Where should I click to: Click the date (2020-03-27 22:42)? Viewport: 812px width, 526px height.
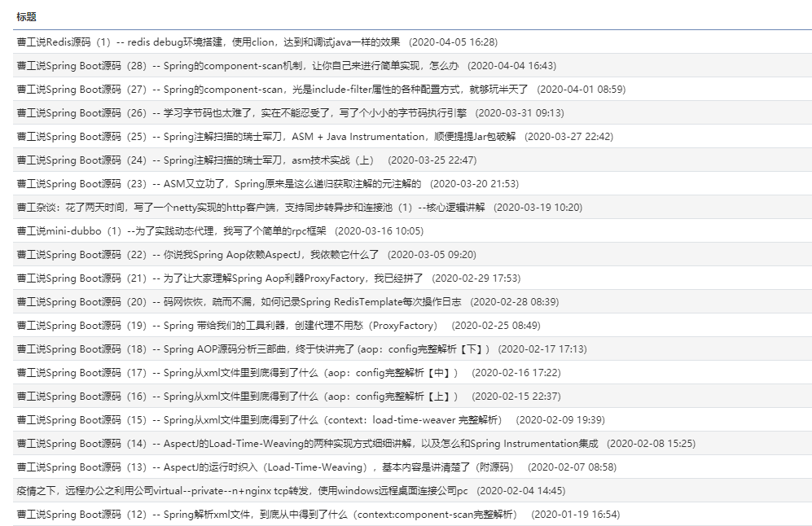tap(569, 137)
